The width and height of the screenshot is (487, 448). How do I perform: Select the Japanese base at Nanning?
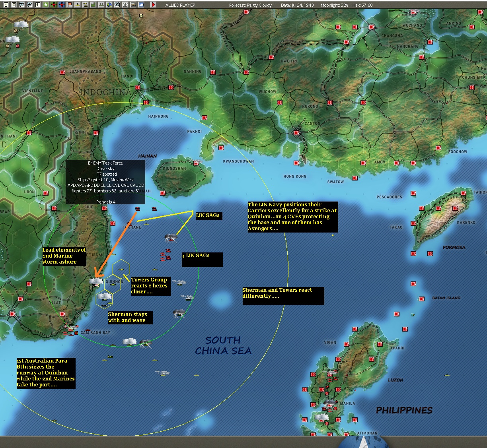213,72
